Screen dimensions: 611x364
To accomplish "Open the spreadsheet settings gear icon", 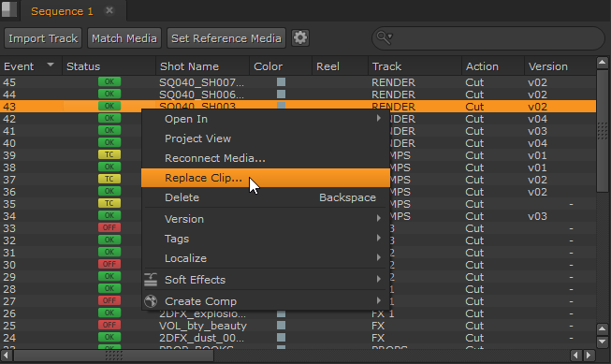I will [300, 37].
